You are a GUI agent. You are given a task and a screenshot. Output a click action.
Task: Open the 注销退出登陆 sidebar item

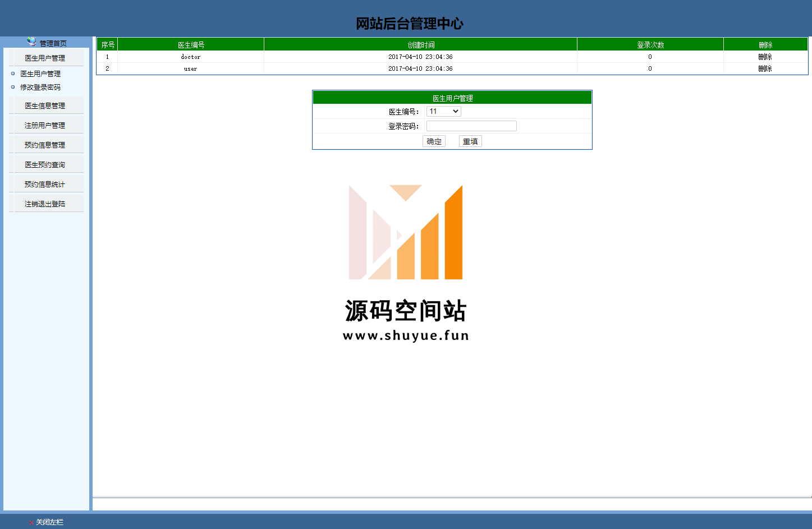[45, 204]
